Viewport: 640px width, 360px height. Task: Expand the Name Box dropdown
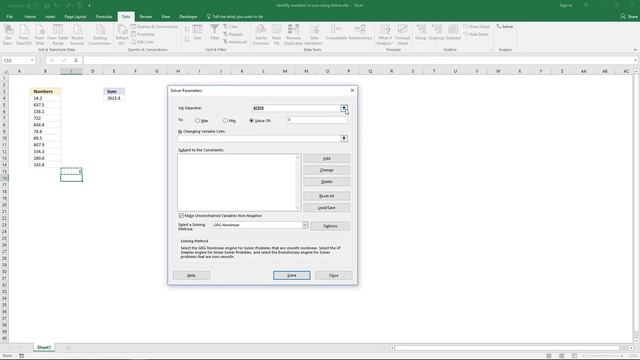click(32, 60)
